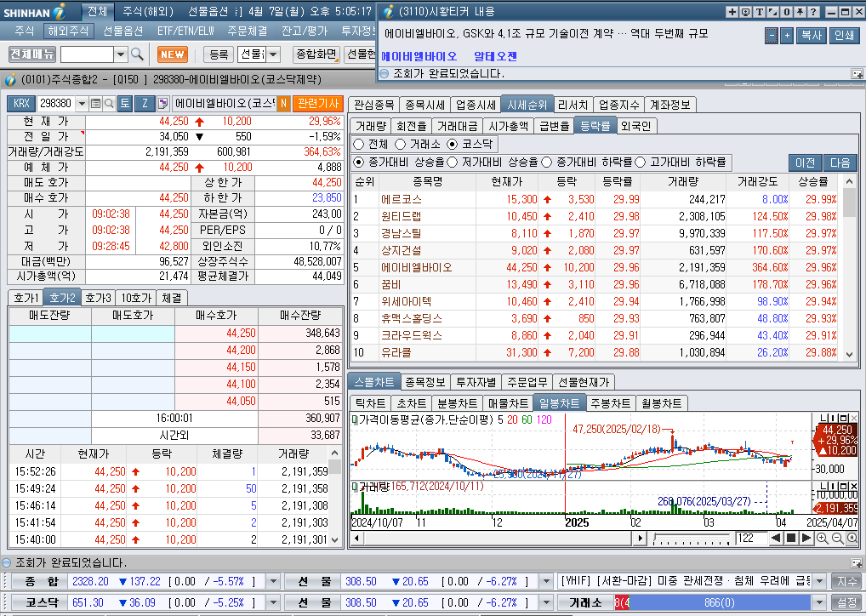
Task: Pin the ticker window with the pushpin icon
Action: (800, 12)
